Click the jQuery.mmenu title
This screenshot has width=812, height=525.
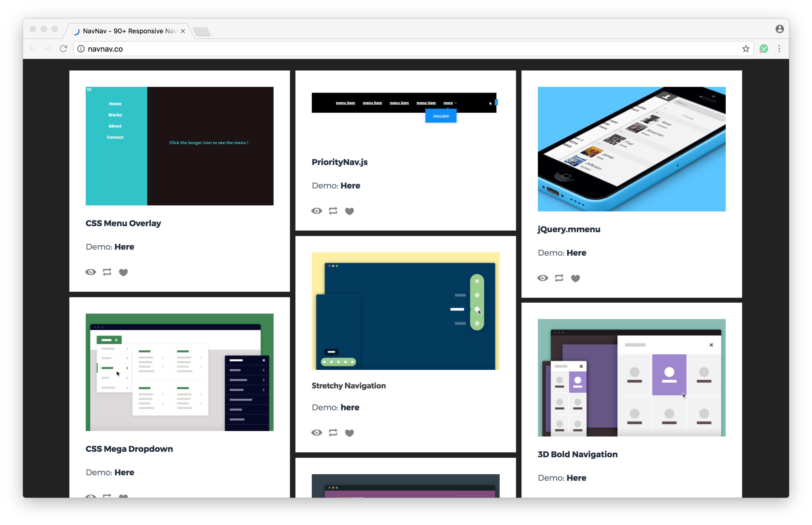point(569,229)
